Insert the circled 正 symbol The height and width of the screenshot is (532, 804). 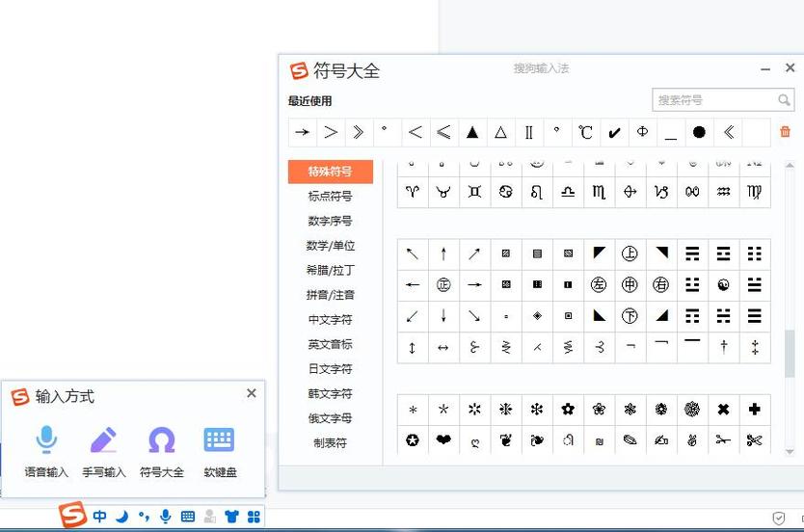coord(443,284)
